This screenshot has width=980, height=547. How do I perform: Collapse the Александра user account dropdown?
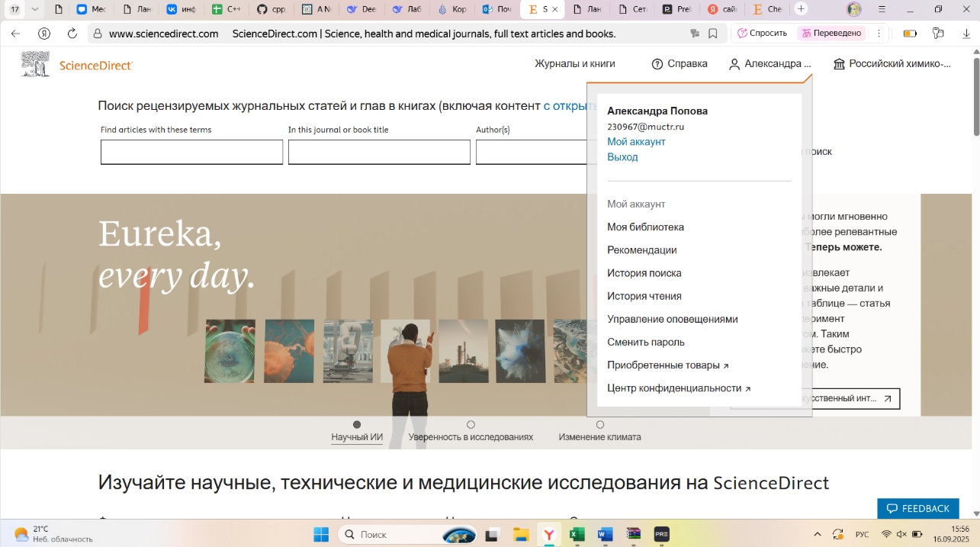click(x=770, y=64)
